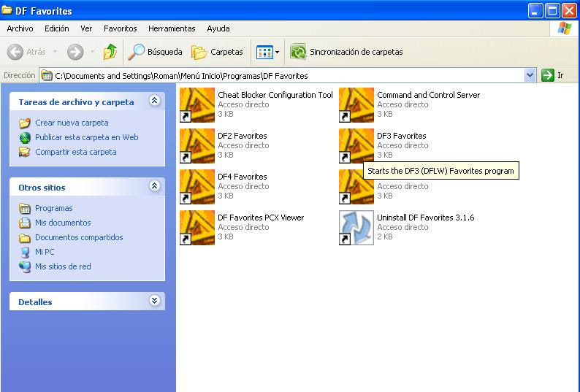The width and height of the screenshot is (580, 392).
Task: Click Sincronización de carpetas toolbar button
Action: click(x=346, y=52)
